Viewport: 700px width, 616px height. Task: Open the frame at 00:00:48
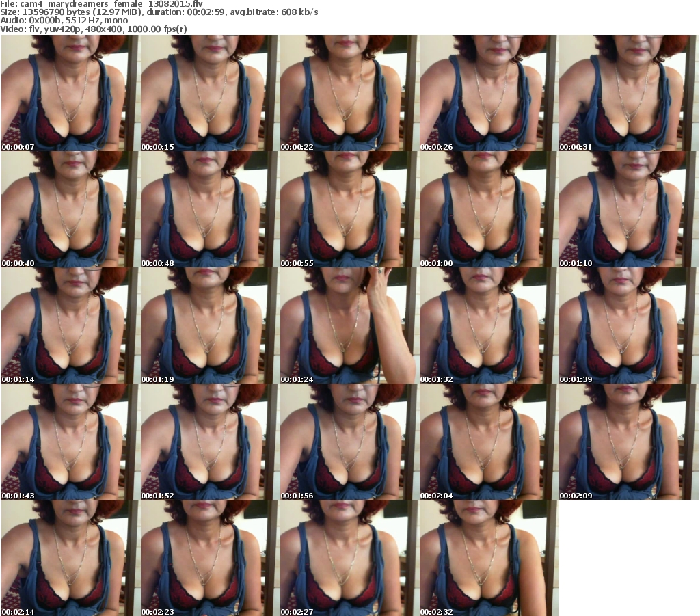pyautogui.click(x=210, y=209)
